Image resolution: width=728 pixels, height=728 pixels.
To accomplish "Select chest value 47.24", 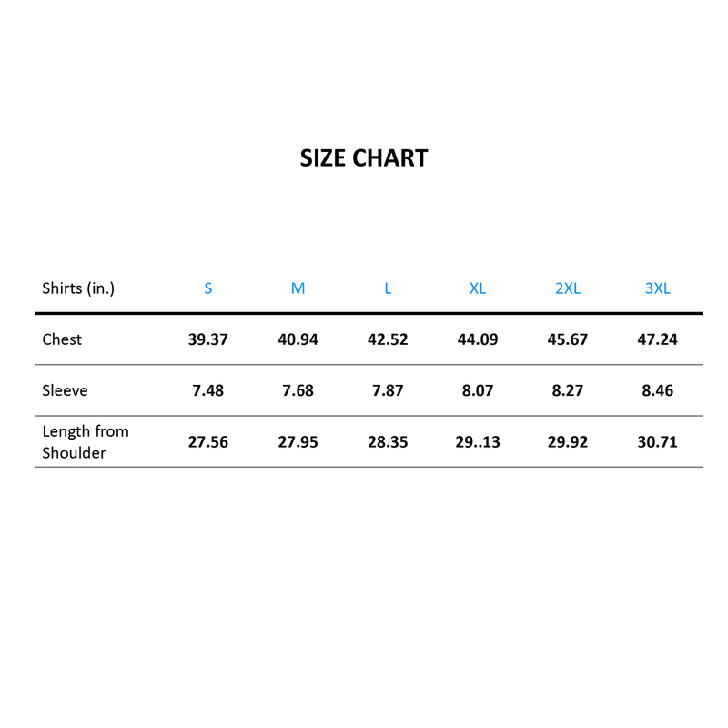I will click(x=657, y=339).
